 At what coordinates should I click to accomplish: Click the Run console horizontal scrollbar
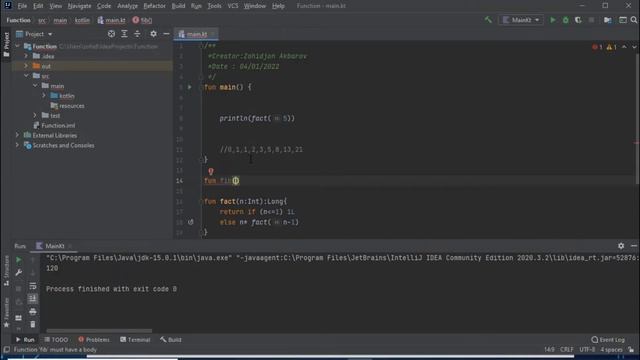(99, 331)
